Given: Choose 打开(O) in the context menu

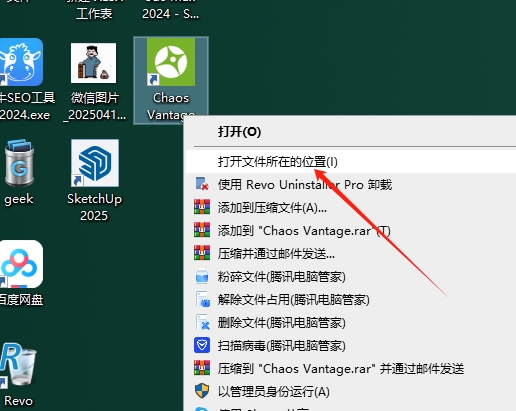Looking at the screenshot, I should (350, 132).
